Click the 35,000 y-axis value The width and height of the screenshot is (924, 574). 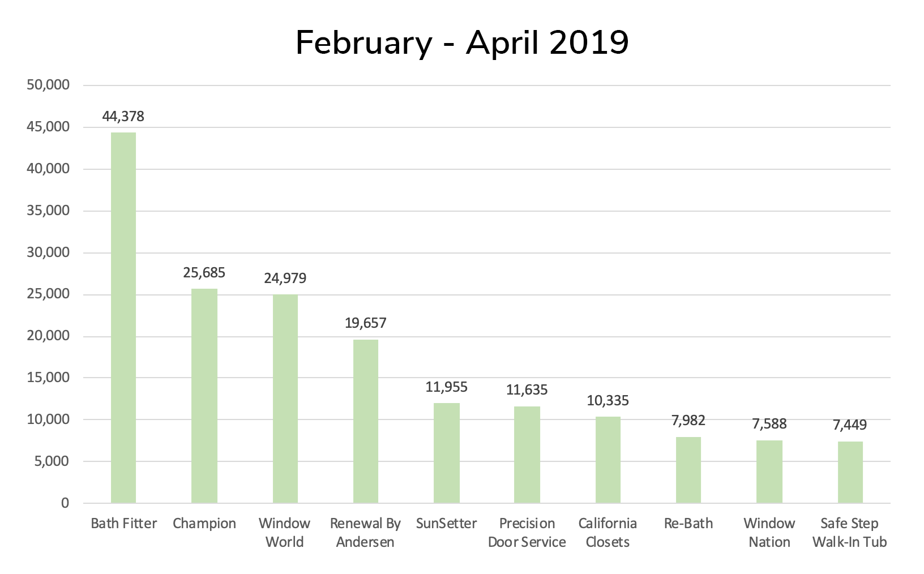tap(48, 211)
